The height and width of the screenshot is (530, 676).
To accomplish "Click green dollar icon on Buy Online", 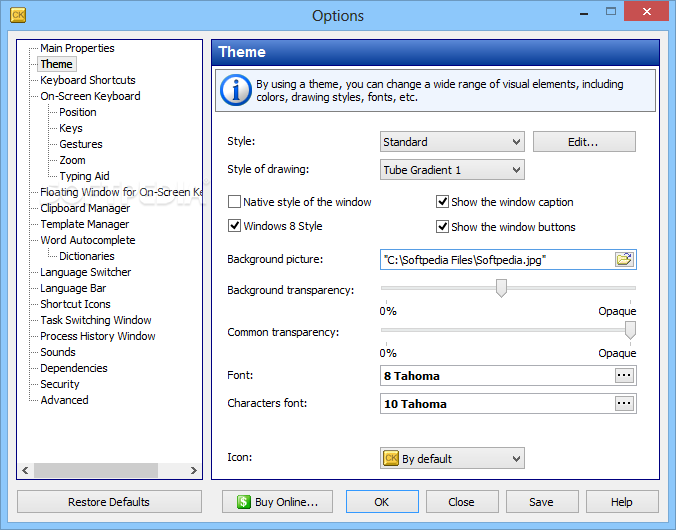I will [244, 502].
